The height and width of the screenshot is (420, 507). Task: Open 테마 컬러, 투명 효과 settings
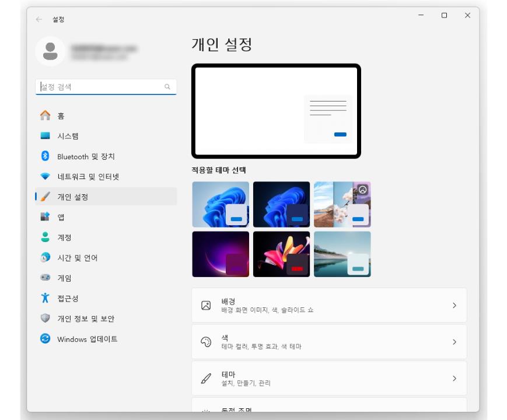329,342
